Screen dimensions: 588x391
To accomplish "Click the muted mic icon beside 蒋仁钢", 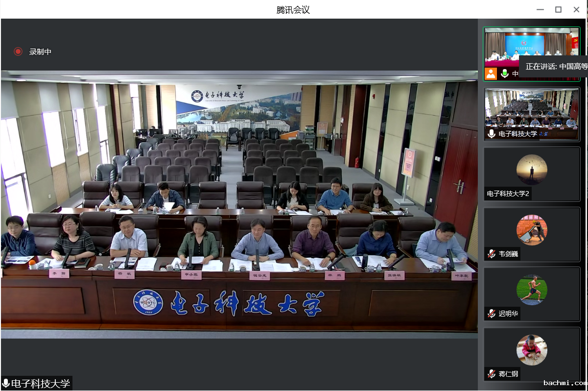I will pyautogui.click(x=492, y=374).
